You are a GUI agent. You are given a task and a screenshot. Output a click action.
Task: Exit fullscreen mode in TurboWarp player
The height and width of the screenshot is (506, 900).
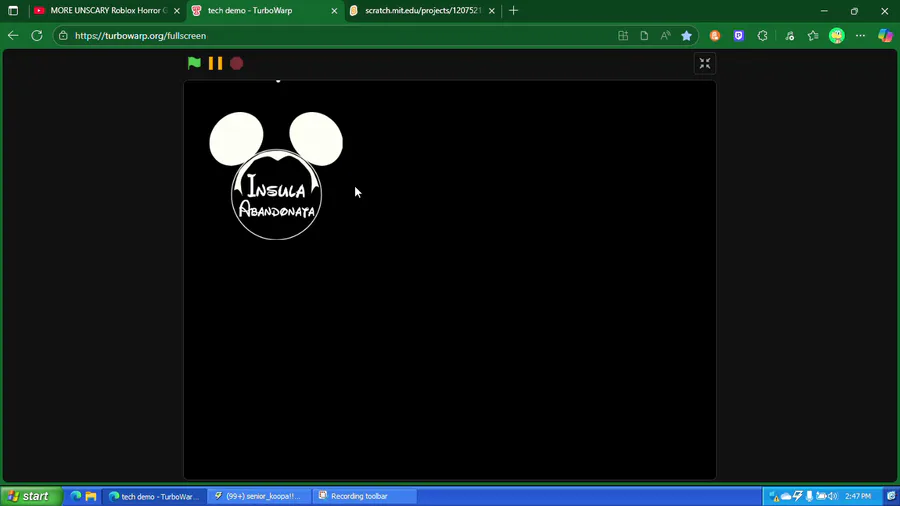(705, 63)
